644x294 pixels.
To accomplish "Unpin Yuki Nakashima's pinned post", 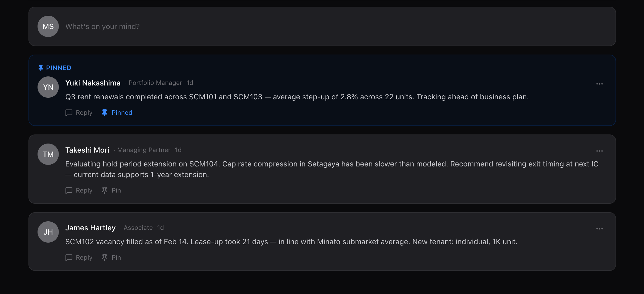I will point(117,113).
